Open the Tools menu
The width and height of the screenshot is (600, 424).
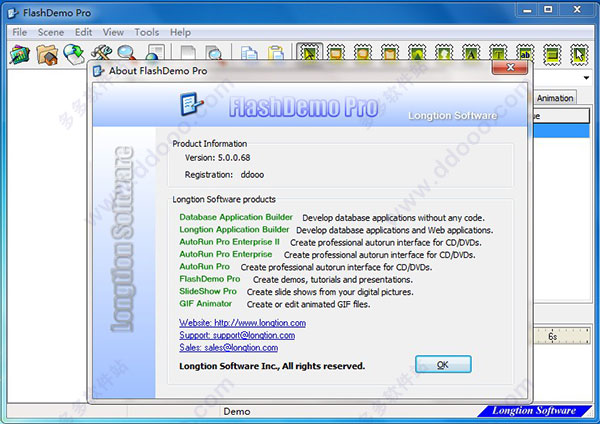(x=147, y=32)
